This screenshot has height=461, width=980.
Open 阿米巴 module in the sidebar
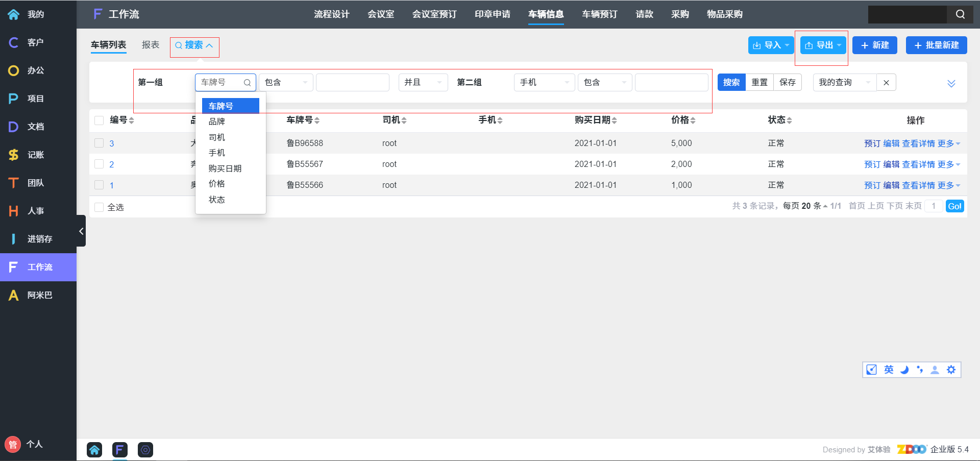[39, 295]
